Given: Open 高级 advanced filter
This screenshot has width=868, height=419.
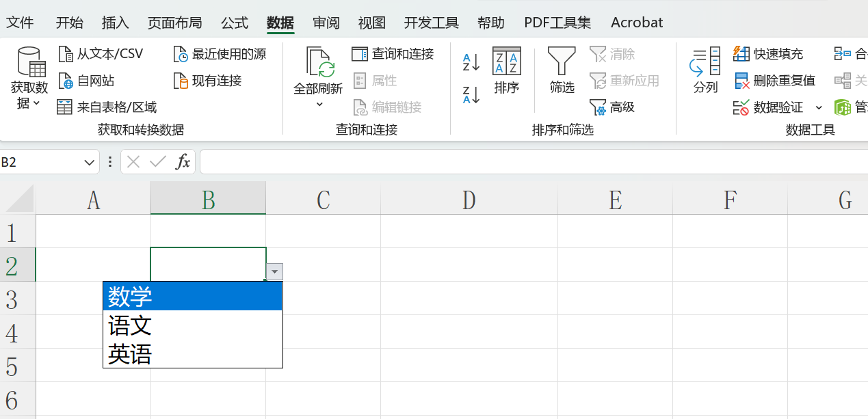Looking at the screenshot, I should [x=612, y=107].
